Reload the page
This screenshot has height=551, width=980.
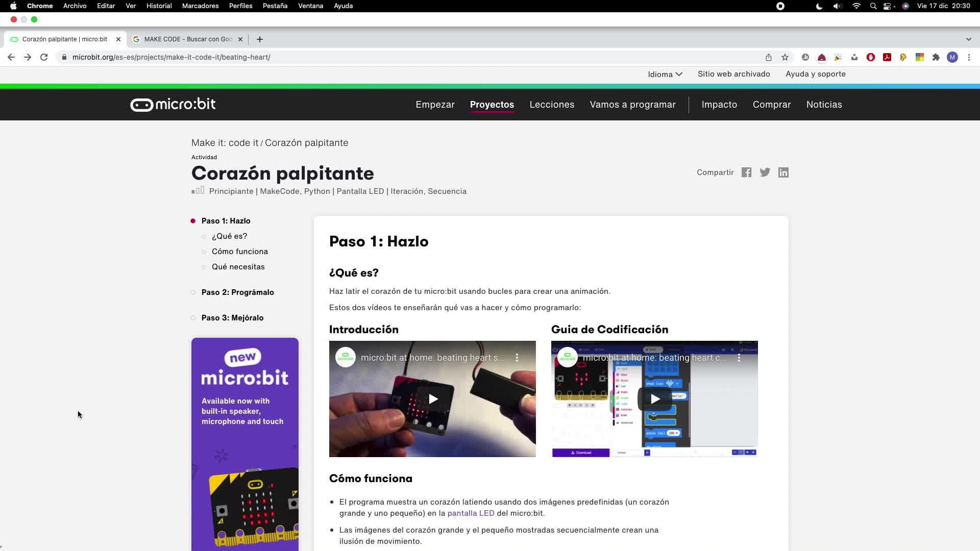coord(44,57)
